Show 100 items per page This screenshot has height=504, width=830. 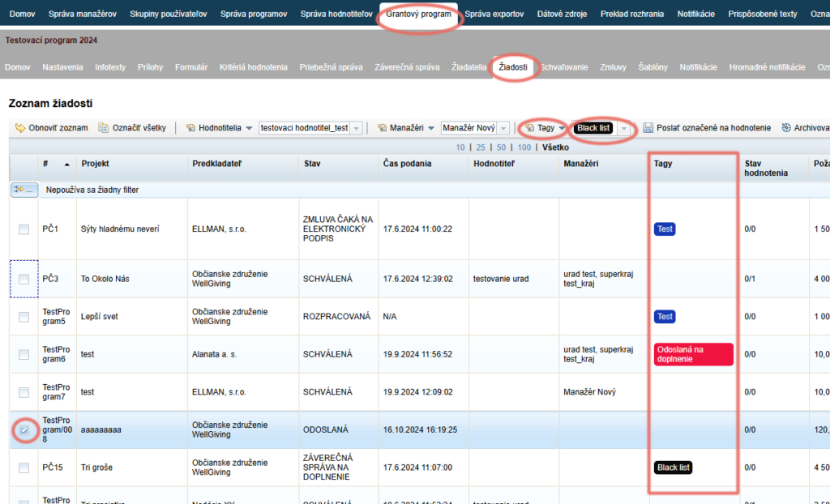click(524, 147)
